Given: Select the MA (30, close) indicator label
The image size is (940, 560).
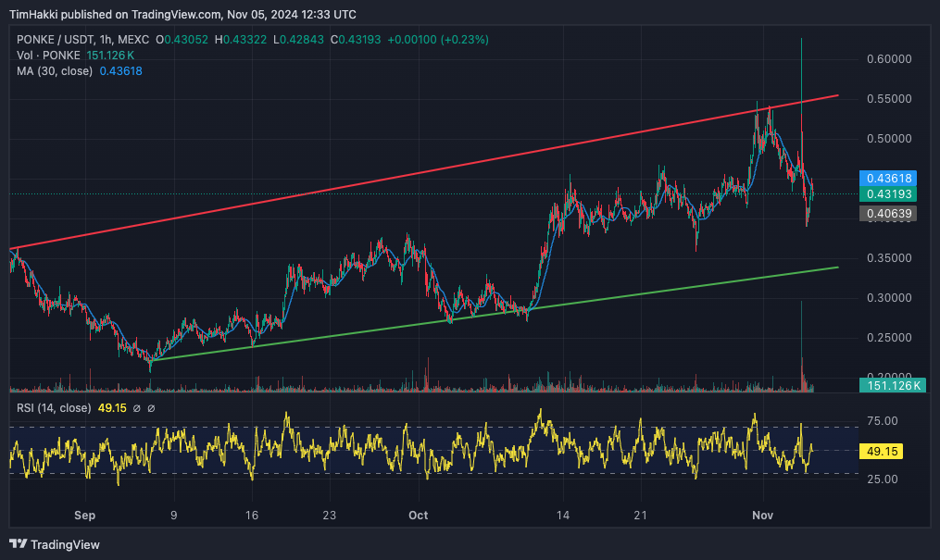Looking at the screenshot, I should pos(54,71).
